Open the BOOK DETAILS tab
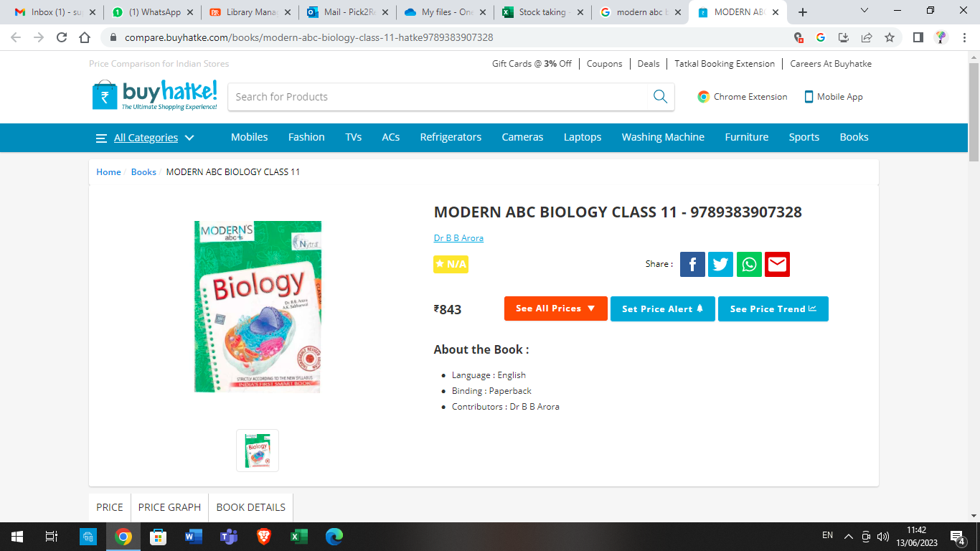980x551 pixels. [251, 507]
